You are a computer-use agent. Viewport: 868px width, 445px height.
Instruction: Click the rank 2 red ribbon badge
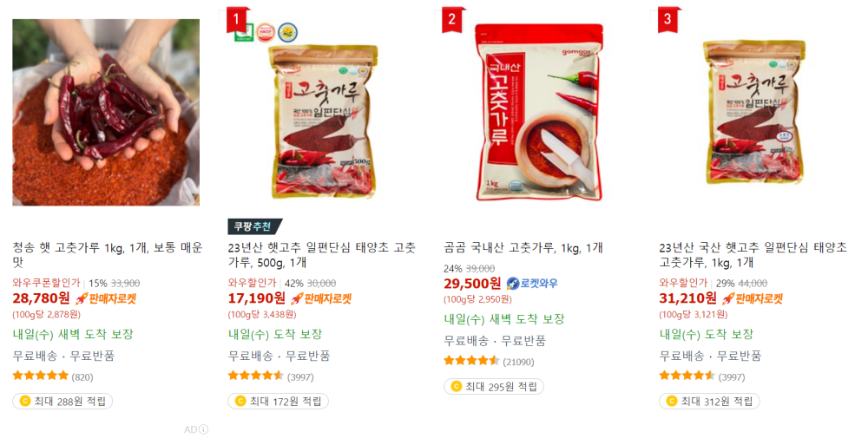pyautogui.click(x=453, y=20)
